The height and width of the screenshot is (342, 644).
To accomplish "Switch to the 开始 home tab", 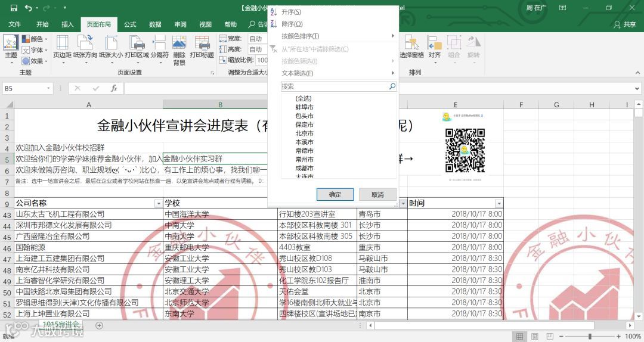I will click(42, 24).
